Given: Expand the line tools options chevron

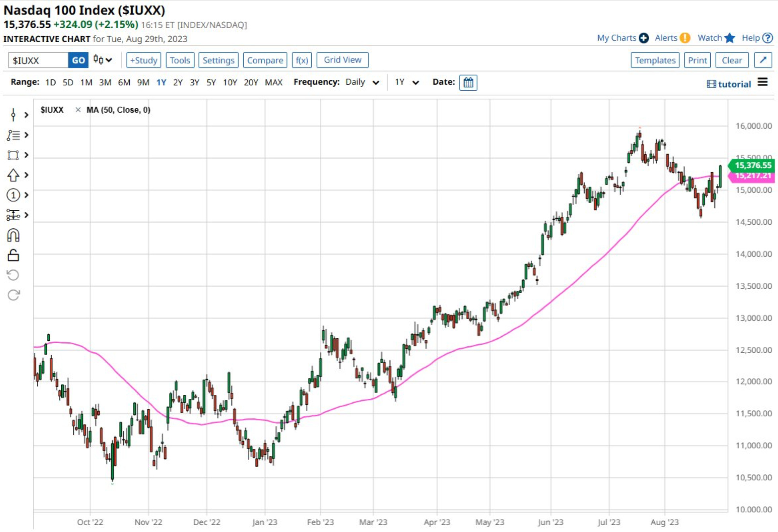Looking at the screenshot, I should pyautogui.click(x=26, y=135).
